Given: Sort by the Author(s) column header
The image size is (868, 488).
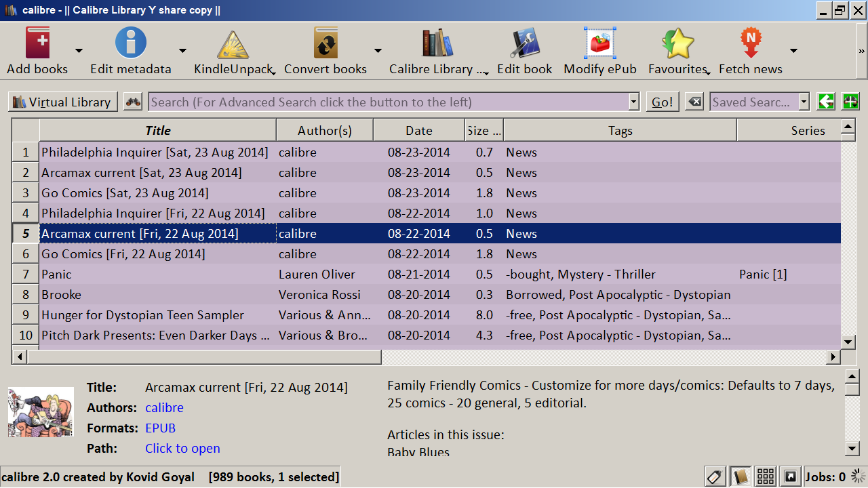Looking at the screenshot, I should point(325,130).
